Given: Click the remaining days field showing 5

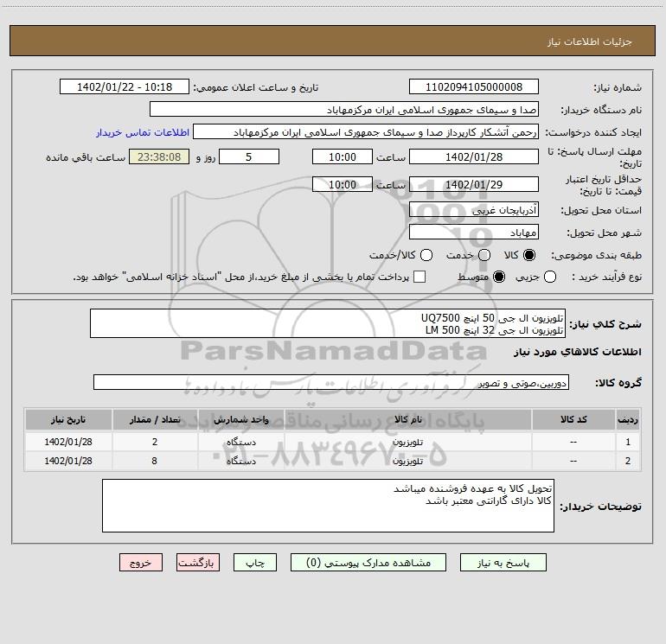Looking at the screenshot, I should 249,156.
